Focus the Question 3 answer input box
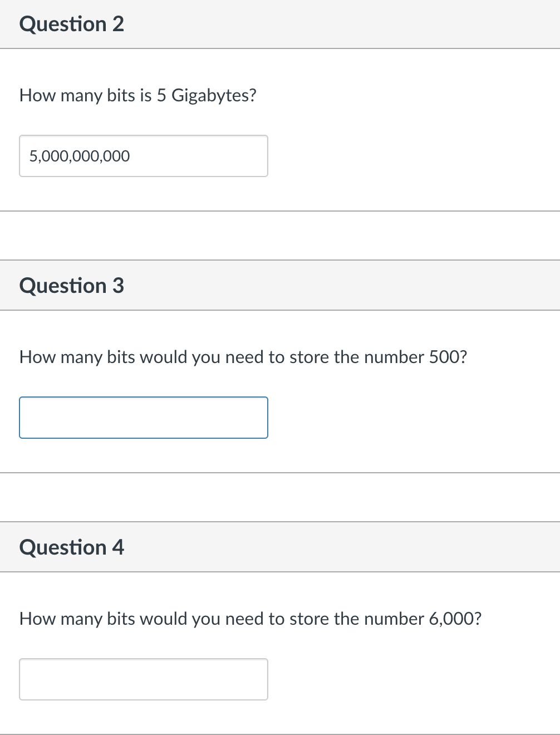 pyautogui.click(x=143, y=418)
